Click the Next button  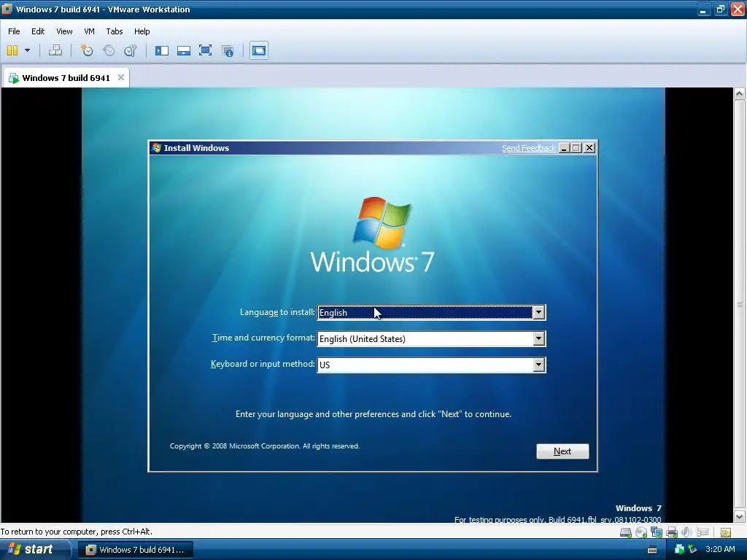(562, 451)
